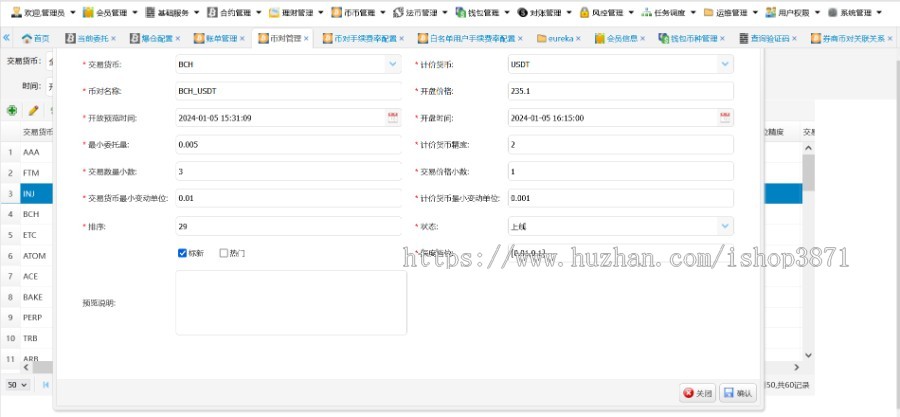Click the 交易数量小数 field

[x=289, y=171]
